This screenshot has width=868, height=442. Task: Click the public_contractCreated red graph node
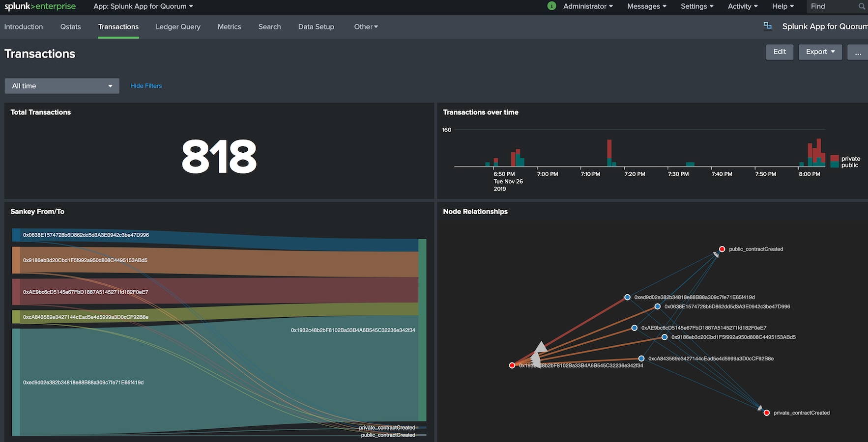click(722, 249)
